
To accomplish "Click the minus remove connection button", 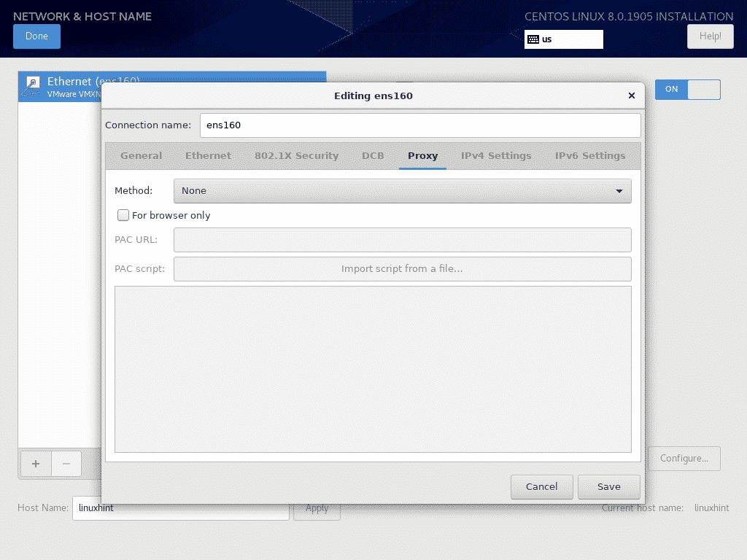I will [66, 463].
